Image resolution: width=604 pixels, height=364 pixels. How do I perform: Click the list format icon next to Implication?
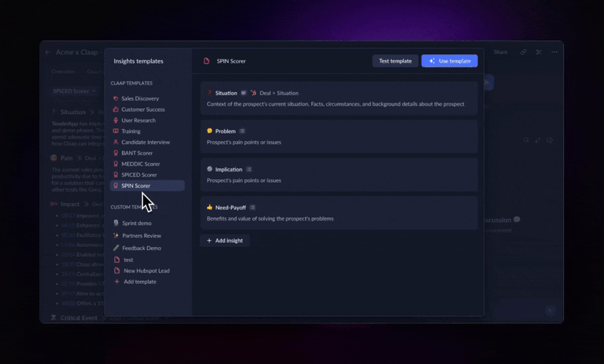(249, 169)
